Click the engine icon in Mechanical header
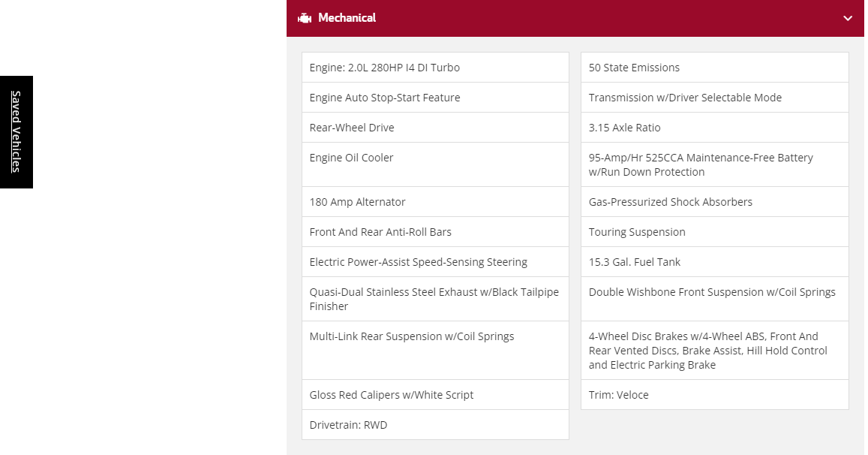The height and width of the screenshot is (455, 868). [305, 18]
